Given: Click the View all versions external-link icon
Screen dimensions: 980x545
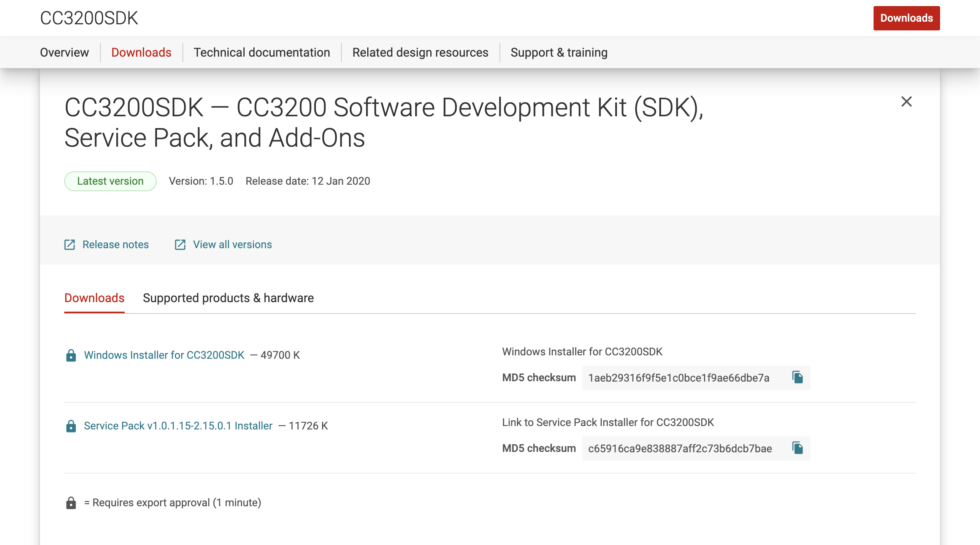Looking at the screenshot, I should tap(180, 244).
